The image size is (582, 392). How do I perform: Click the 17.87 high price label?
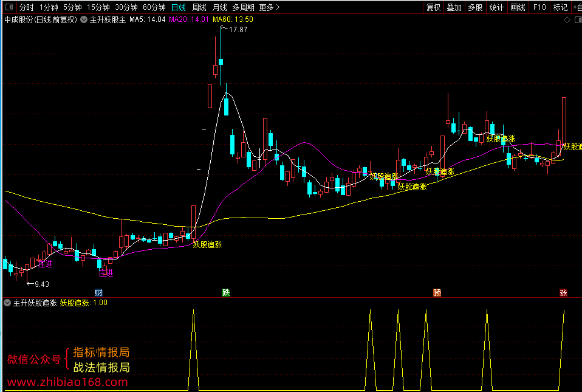tap(238, 30)
